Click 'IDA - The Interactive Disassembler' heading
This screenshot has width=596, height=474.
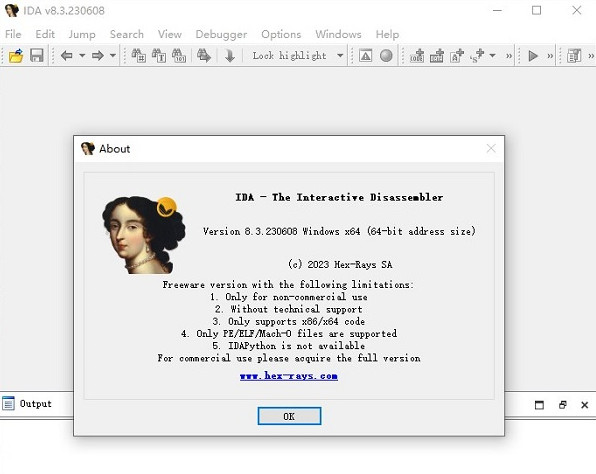click(339, 197)
